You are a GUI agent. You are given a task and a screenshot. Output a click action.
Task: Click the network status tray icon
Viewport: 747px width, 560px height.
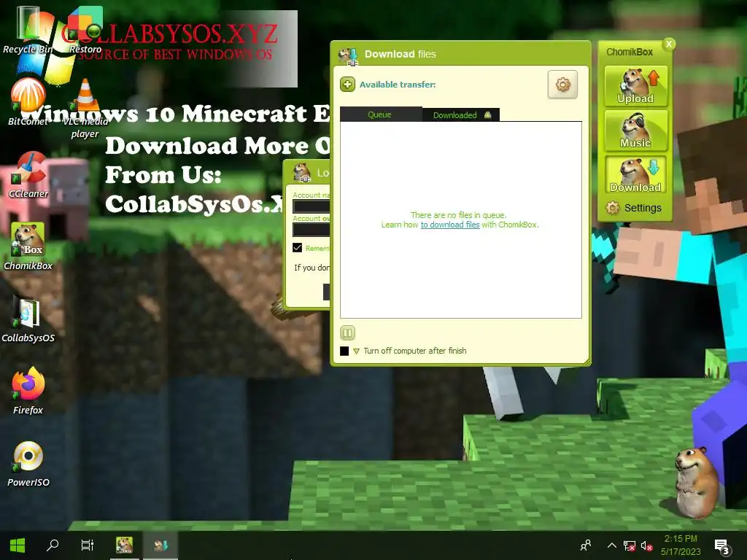(630, 545)
